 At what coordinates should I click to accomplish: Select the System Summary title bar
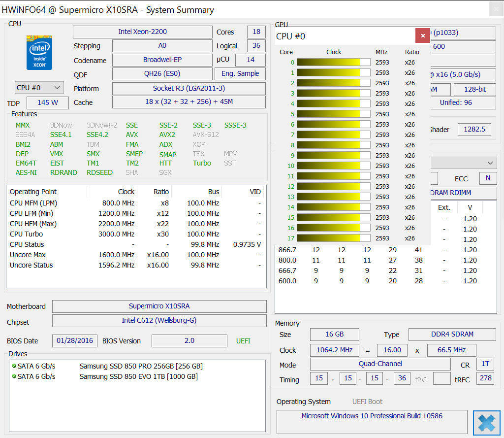108,10
